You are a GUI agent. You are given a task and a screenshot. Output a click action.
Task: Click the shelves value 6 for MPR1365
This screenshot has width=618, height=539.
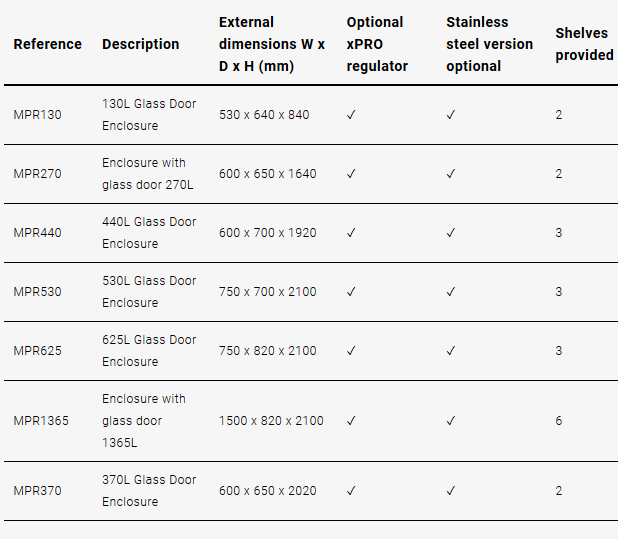click(559, 421)
